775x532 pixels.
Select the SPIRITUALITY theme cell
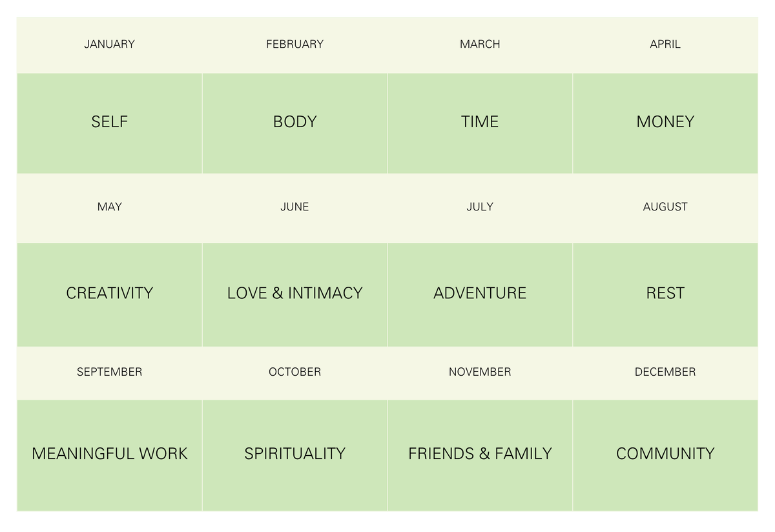pos(294,454)
